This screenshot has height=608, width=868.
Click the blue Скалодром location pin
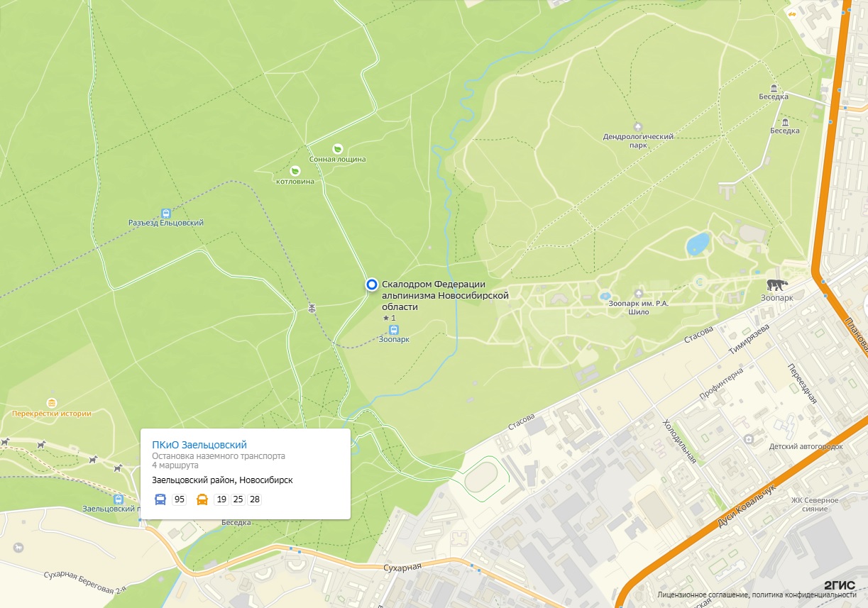[x=372, y=284]
